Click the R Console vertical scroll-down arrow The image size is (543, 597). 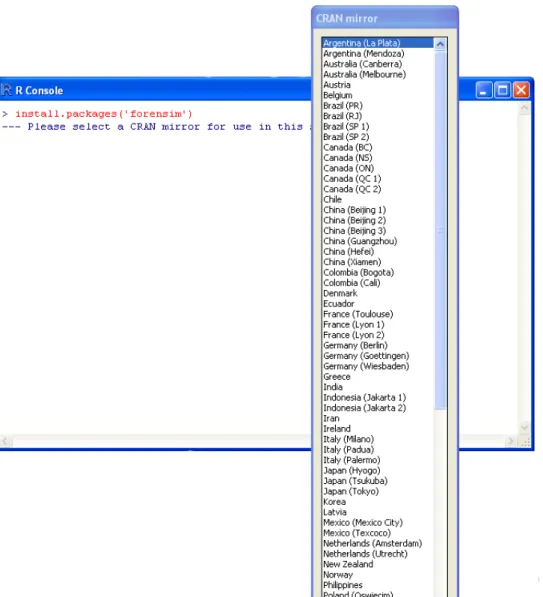524,427
